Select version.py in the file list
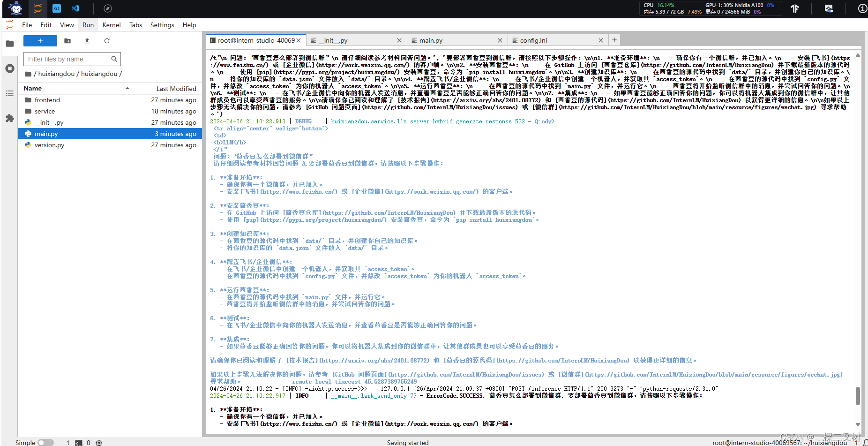 point(110,145)
